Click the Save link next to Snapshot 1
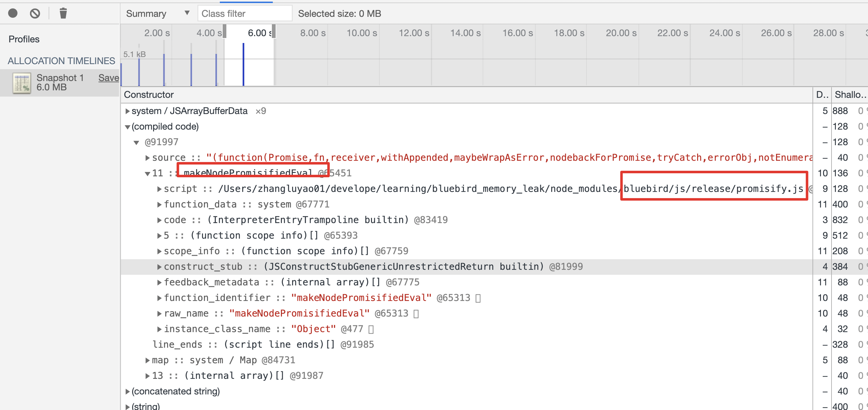Viewport: 868px width, 410px height. coord(109,78)
